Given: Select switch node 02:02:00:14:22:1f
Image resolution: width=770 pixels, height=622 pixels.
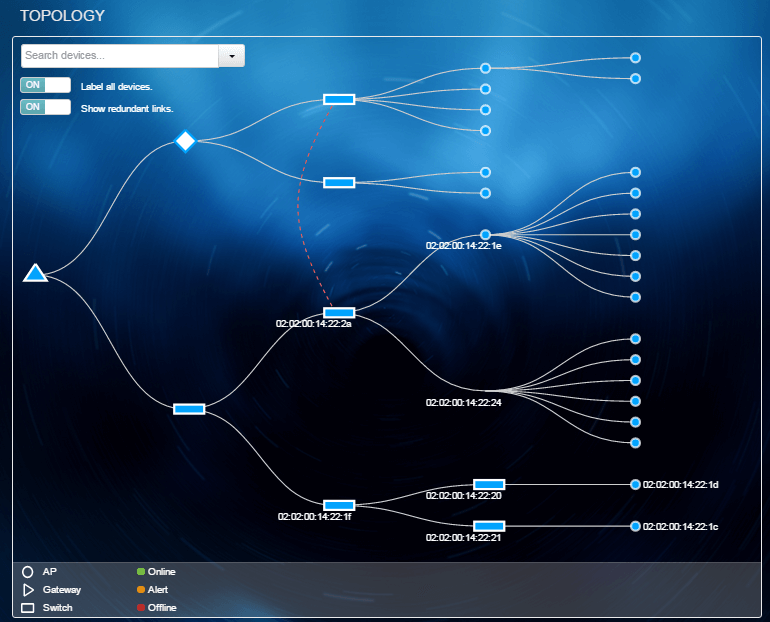Looking at the screenshot, I should pos(339,505).
